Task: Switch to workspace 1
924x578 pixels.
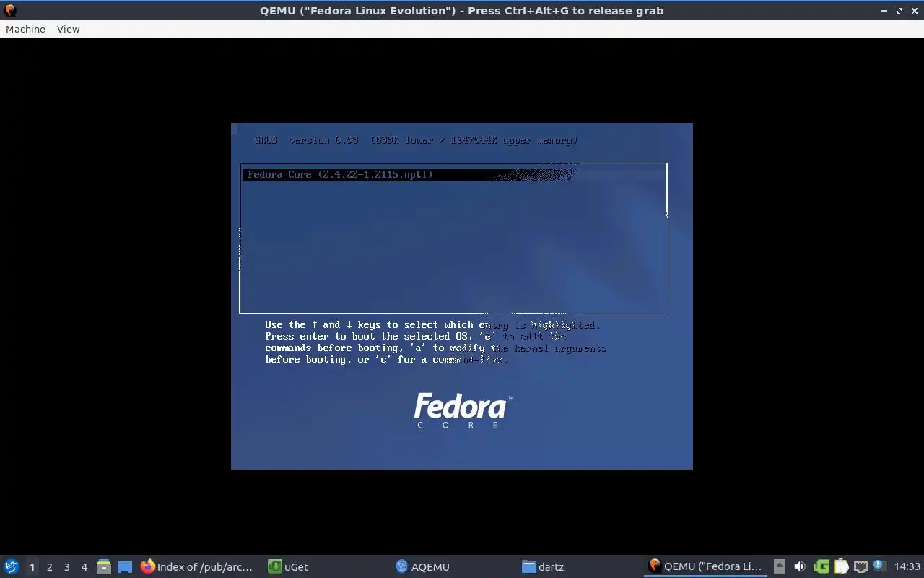Action: tap(32, 567)
